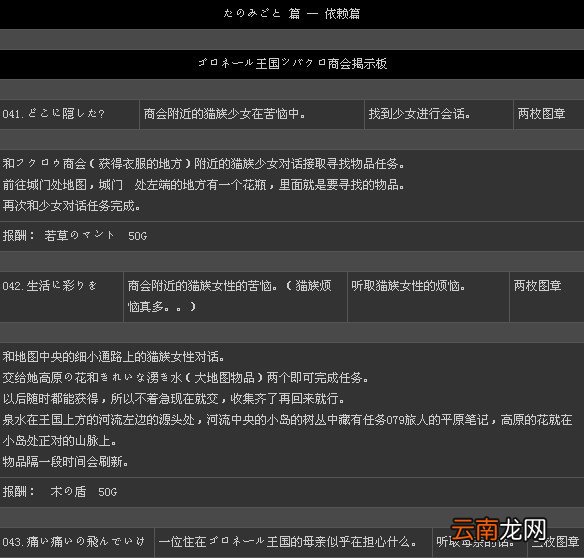Click the line '小岛处正对的山脉上。'
Image resolution: width=584 pixels, height=558 pixels.
(60, 441)
